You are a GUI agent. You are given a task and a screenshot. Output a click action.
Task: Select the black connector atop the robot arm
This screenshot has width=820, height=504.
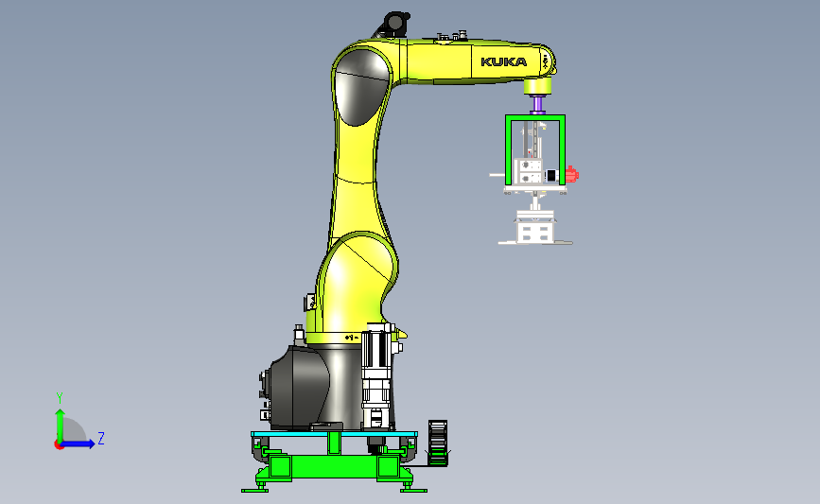click(393, 24)
